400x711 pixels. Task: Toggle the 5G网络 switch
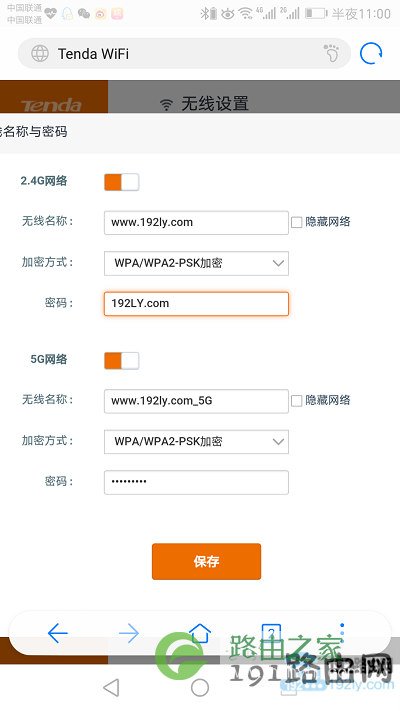122,361
